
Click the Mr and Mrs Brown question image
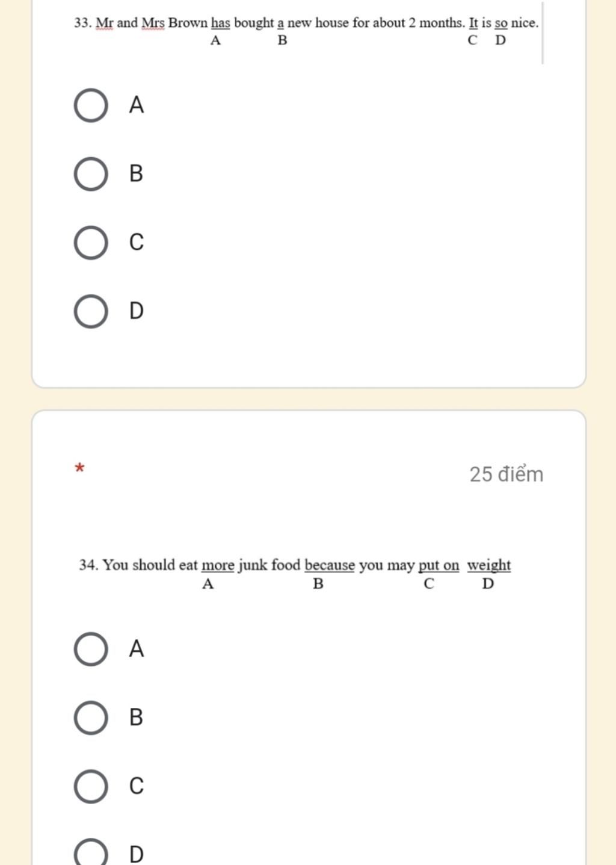click(308, 32)
